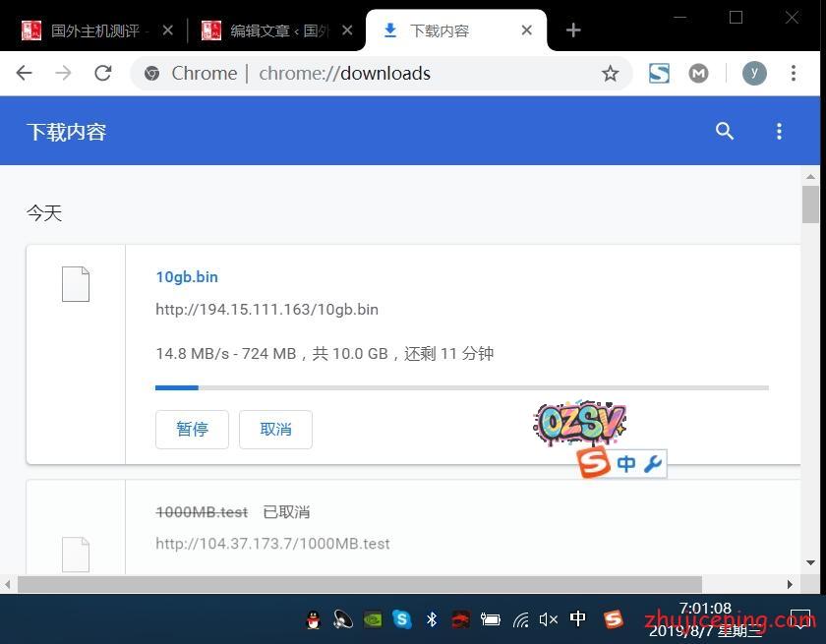Click the blue S extension icon
This screenshot has height=644, width=826.
[x=659, y=73]
